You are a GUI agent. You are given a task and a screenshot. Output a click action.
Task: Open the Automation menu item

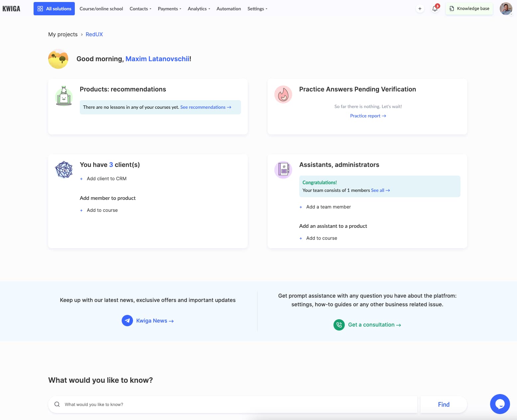pos(228,9)
